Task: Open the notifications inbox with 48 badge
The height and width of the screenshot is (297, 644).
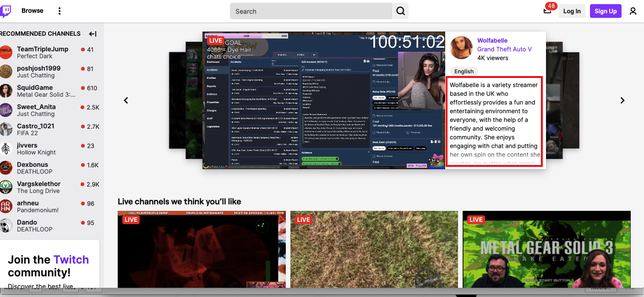Action: pyautogui.click(x=547, y=11)
